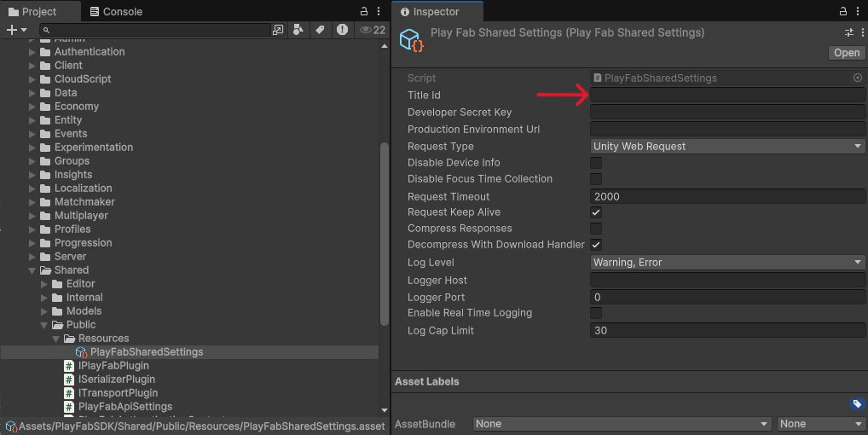Search by type filter icon
868x435 pixels.
(298, 30)
